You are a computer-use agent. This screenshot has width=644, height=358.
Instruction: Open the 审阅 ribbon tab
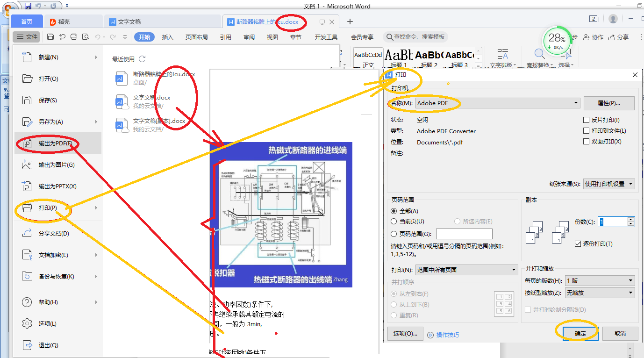pos(249,37)
